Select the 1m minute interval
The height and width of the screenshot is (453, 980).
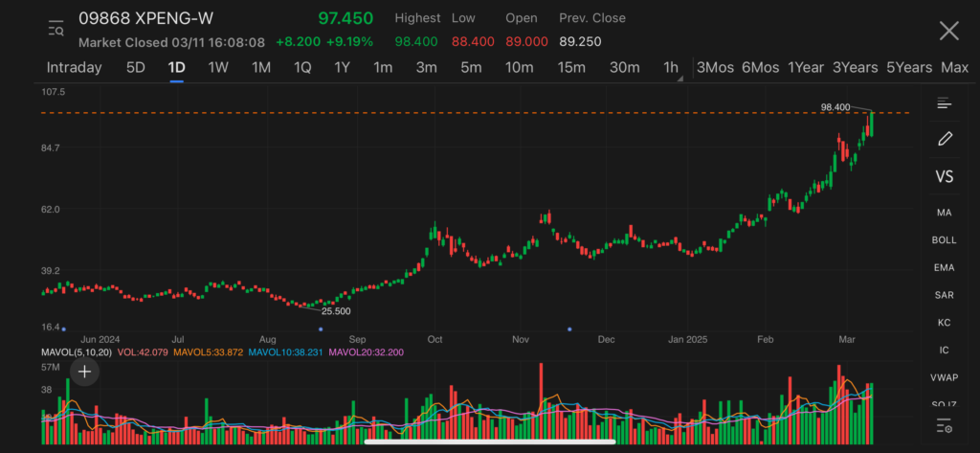pyautogui.click(x=383, y=68)
